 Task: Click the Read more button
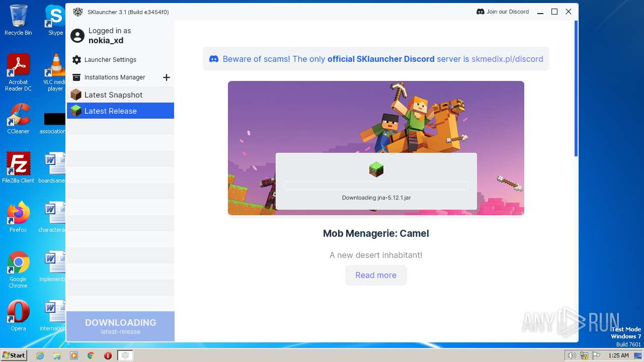[376, 275]
